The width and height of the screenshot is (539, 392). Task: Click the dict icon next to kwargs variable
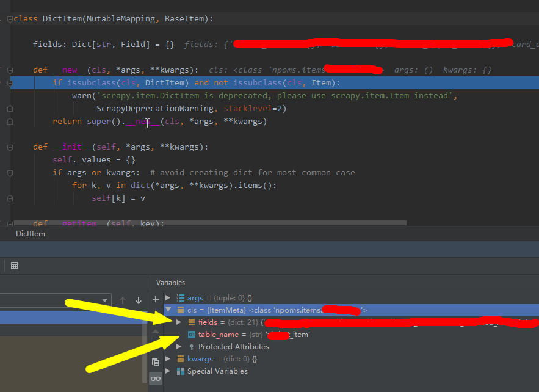pos(181,359)
